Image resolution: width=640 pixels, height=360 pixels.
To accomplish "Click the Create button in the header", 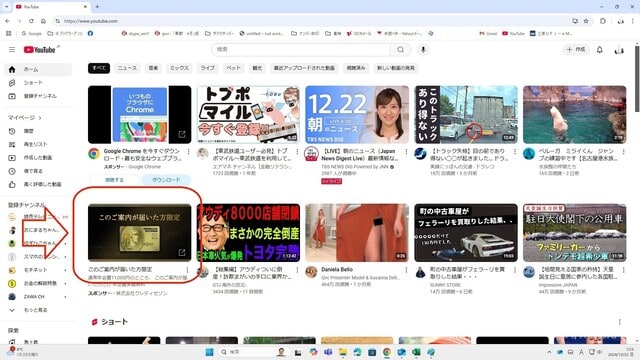I will [x=576, y=49].
